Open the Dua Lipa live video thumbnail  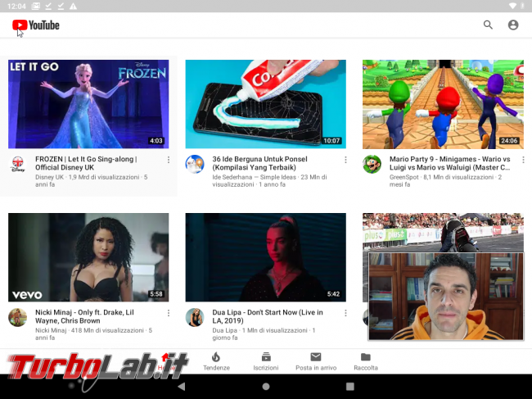point(266,257)
